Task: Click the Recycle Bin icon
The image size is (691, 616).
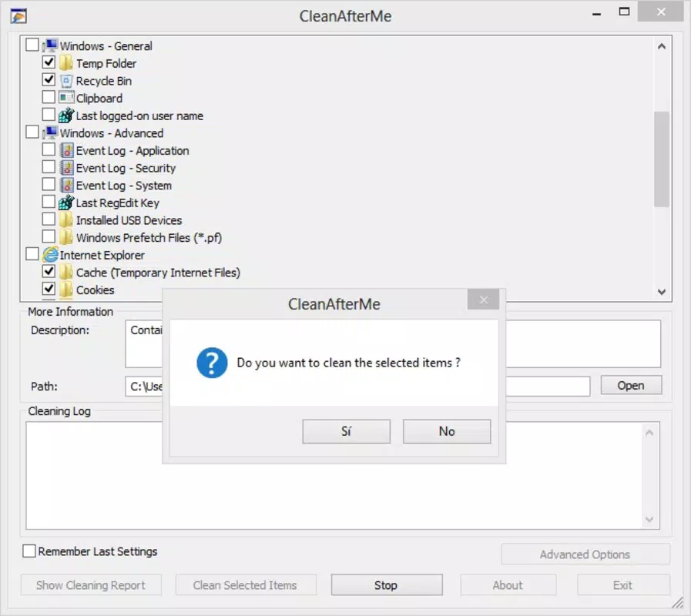Action: (66, 81)
